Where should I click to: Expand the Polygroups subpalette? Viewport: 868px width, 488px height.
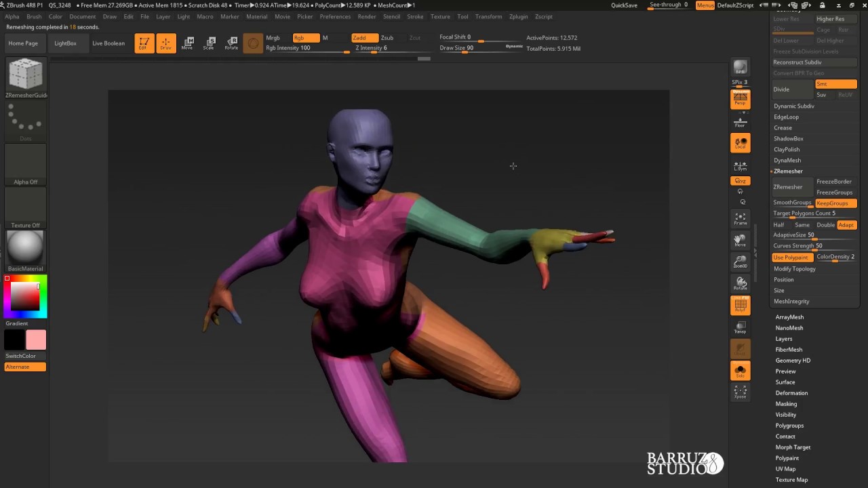tap(789, 426)
